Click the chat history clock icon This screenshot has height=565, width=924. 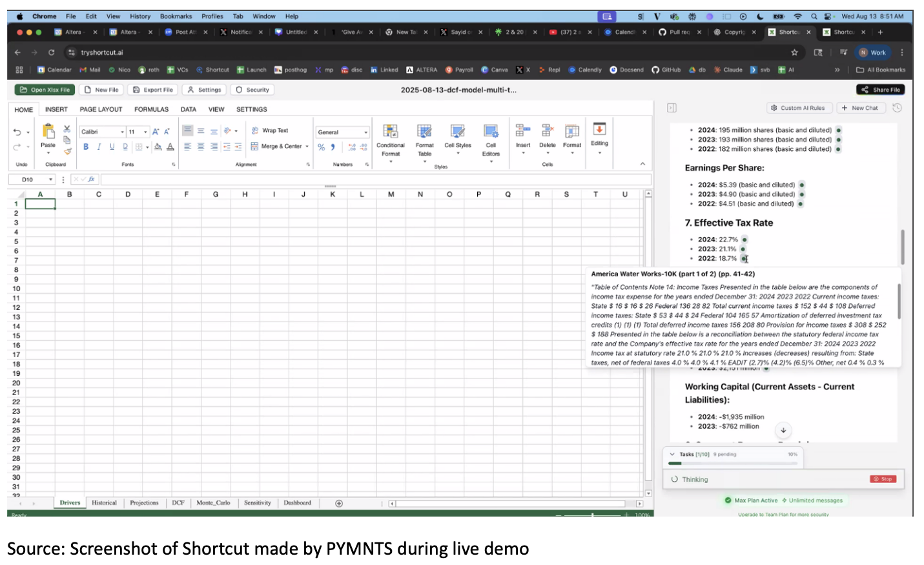click(897, 108)
